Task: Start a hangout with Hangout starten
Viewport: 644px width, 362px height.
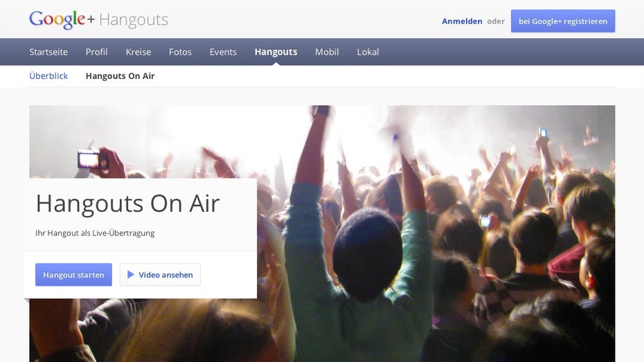Action: pyautogui.click(x=73, y=275)
